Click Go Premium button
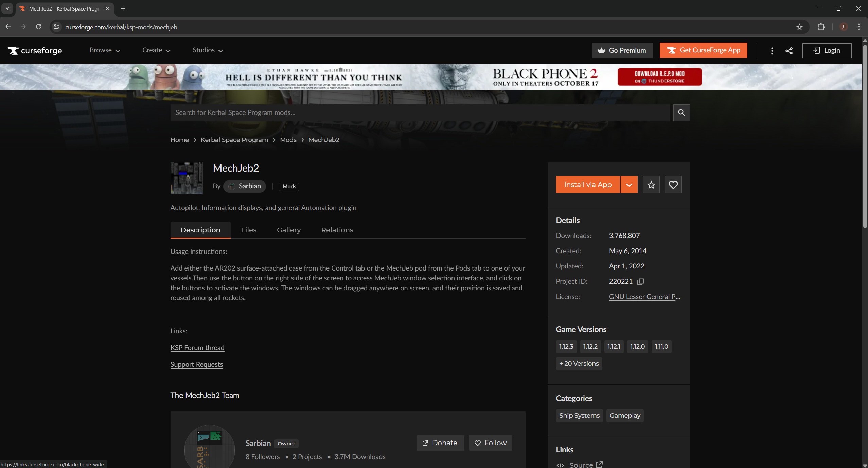868x468 pixels. (622, 51)
